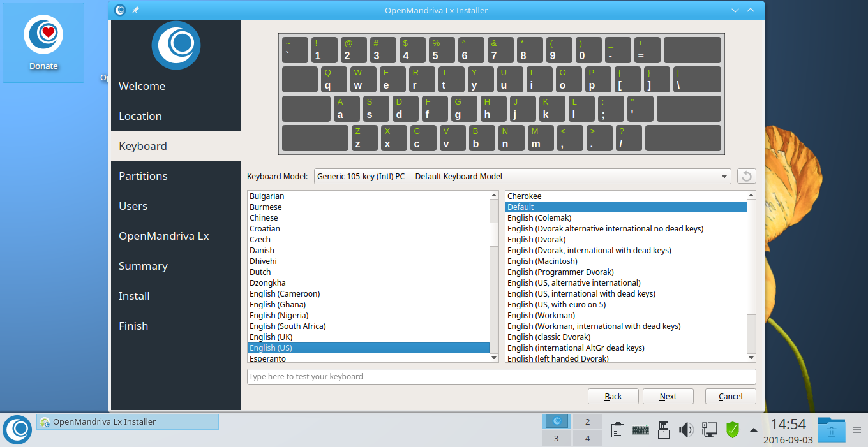This screenshot has width=868, height=447.
Task: Pick English (Dvorak, international with dead keys)
Action: pyautogui.click(x=625, y=250)
